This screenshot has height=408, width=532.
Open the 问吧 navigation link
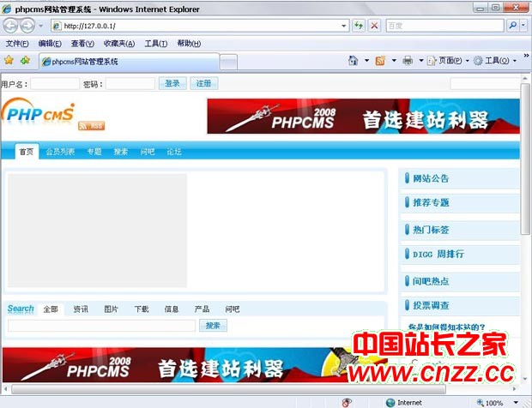[x=148, y=152]
